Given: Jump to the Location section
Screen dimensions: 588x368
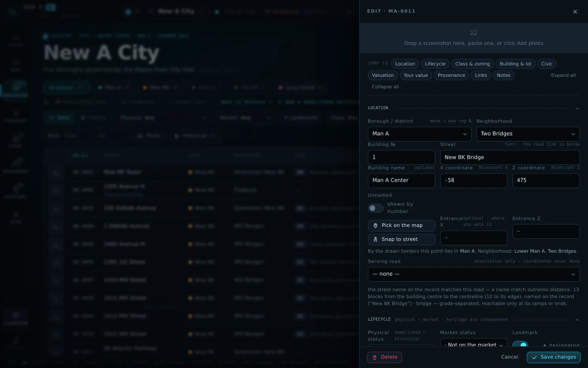Looking at the screenshot, I should coord(405,64).
